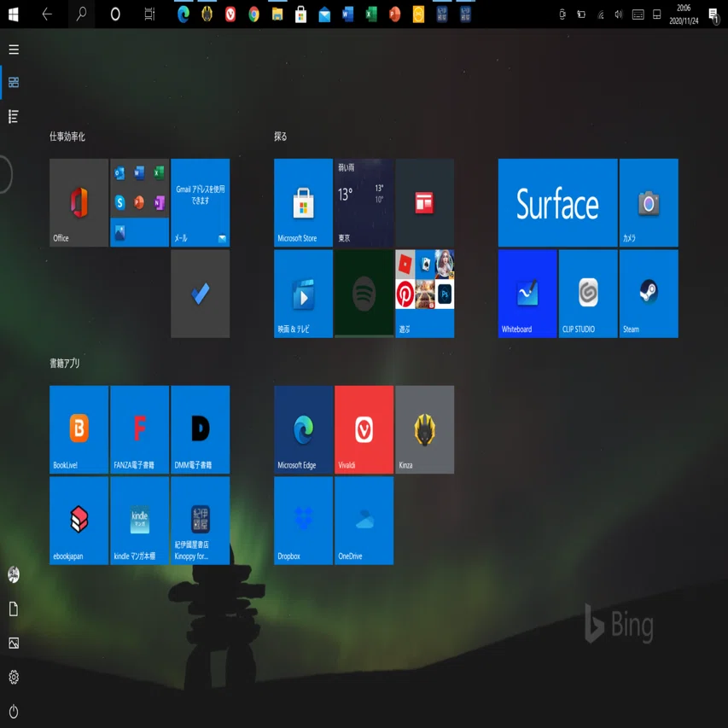
Task: Open the Office apps folder tile with Outlook
Action: [x=139, y=202]
